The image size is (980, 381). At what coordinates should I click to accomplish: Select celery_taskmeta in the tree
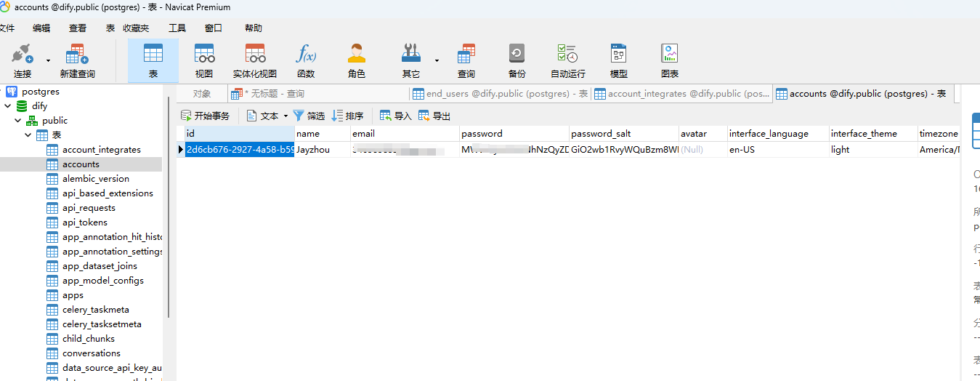[x=96, y=310]
